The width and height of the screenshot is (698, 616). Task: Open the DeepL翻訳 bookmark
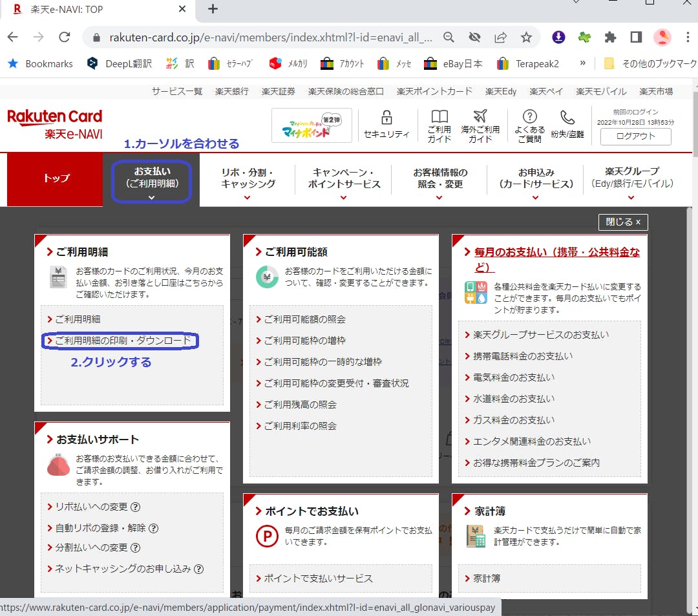point(120,63)
